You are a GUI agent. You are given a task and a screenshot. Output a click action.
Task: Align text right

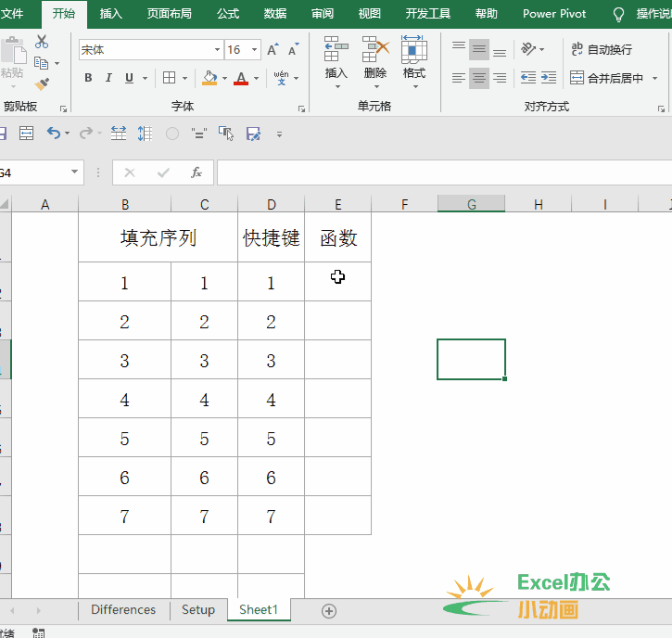tap(500, 78)
